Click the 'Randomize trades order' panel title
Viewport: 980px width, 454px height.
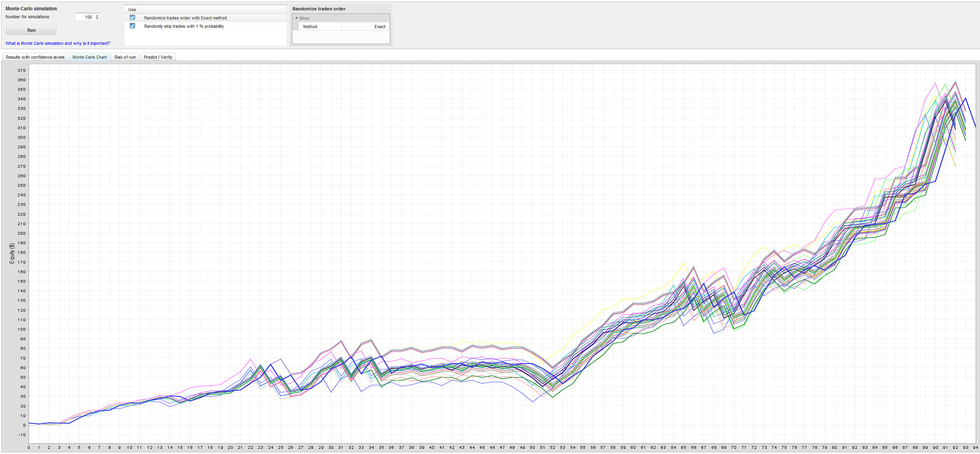click(x=319, y=9)
